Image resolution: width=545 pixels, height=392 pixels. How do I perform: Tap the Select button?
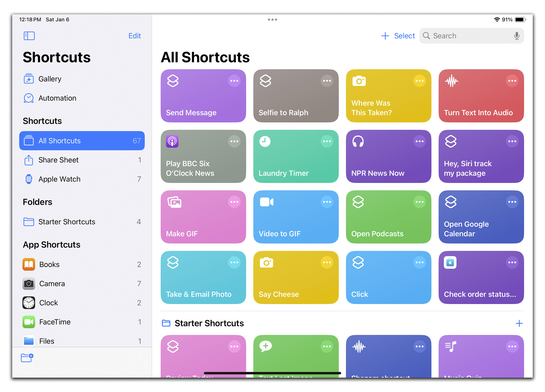(404, 36)
